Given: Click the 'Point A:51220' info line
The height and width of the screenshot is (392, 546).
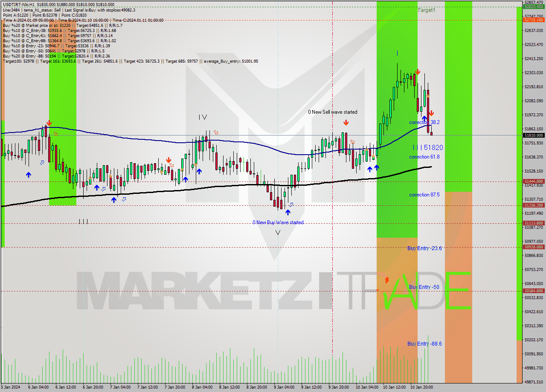Looking at the screenshot, I should click(x=45, y=15).
